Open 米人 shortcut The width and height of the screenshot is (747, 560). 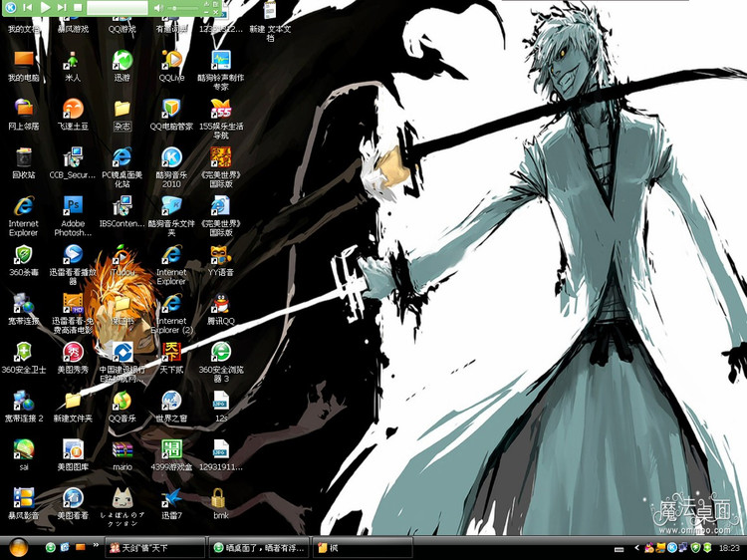(73, 66)
